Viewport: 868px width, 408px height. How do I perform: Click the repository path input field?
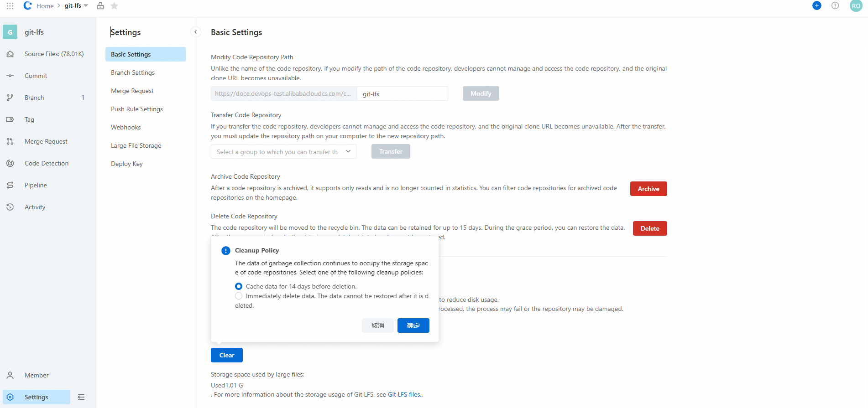pos(402,94)
